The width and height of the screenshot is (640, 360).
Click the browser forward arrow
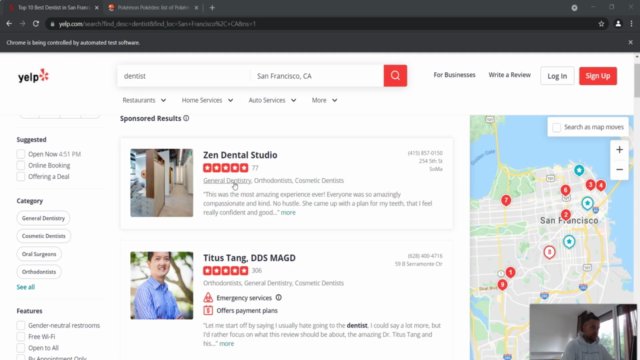pos(22,24)
